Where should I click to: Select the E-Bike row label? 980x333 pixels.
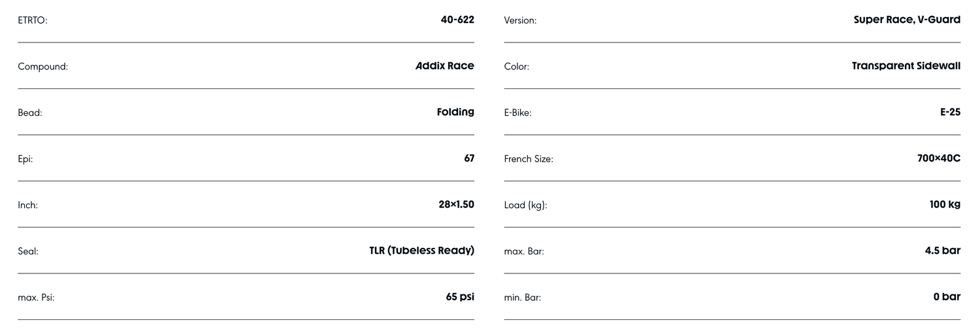coord(518,113)
